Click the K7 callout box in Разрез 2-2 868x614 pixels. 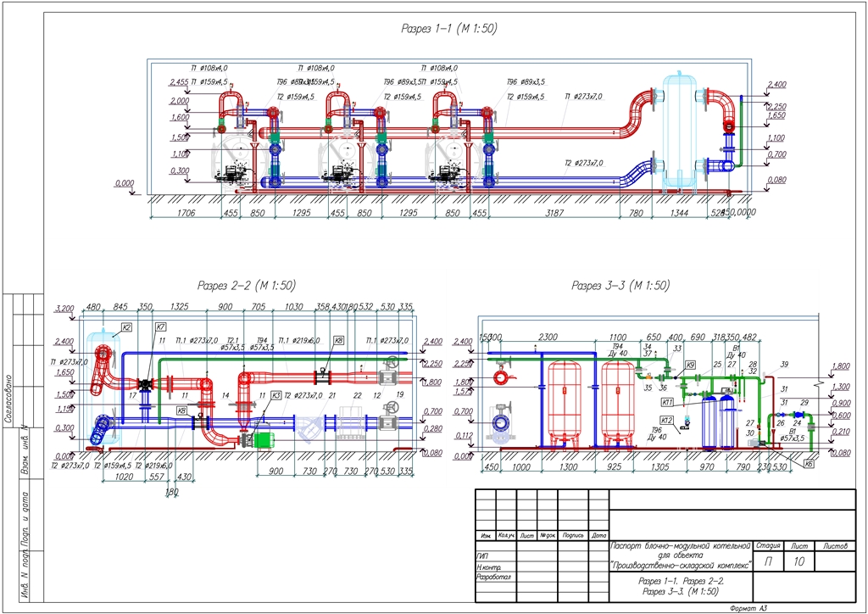tap(161, 327)
